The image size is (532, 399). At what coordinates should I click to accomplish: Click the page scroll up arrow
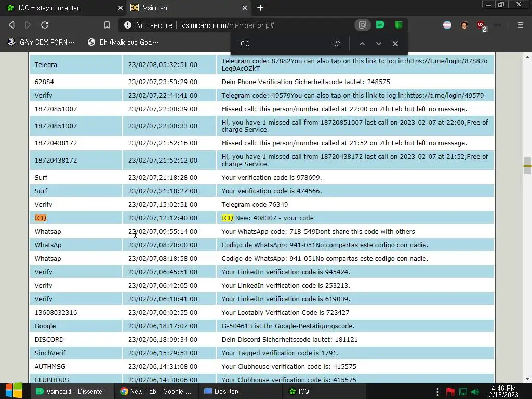tap(527, 57)
